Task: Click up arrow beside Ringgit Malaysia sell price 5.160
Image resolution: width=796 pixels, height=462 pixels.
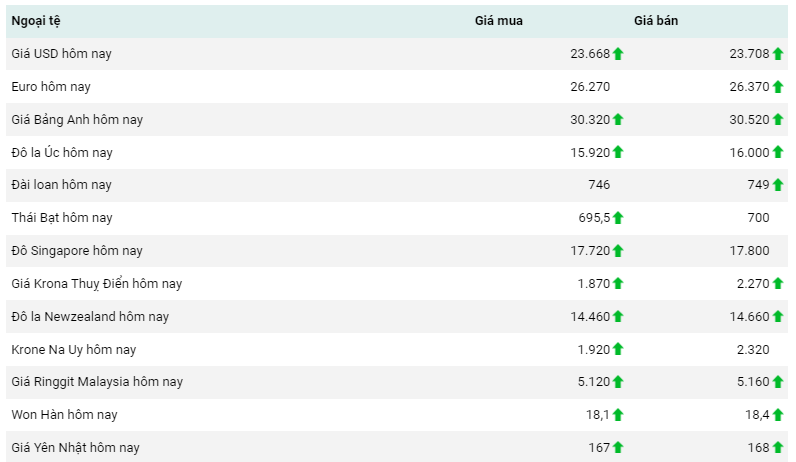Action: point(778,382)
